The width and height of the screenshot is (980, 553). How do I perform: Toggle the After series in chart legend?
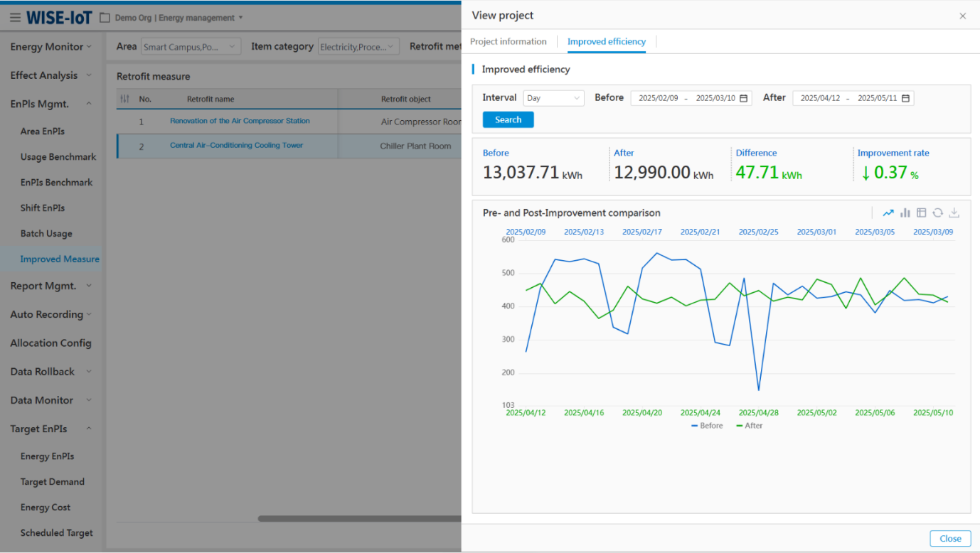tap(750, 426)
